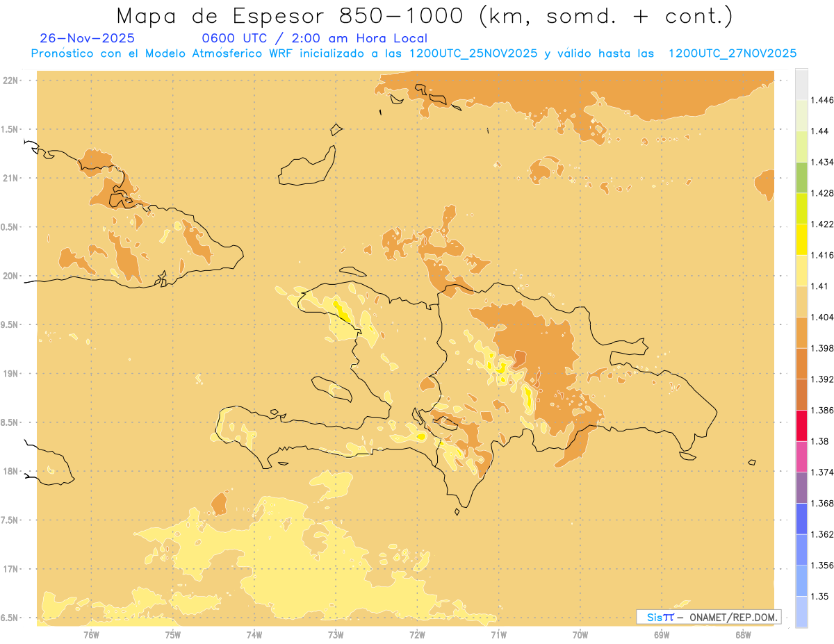Click the time label '0600 UTC / 2:00 am Hora Local'
This screenshot has height=644, width=834.
pos(314,39)
